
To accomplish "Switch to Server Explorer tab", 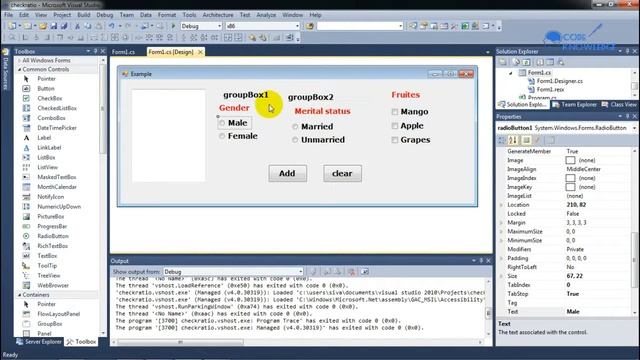I will (x=39, y=342).
